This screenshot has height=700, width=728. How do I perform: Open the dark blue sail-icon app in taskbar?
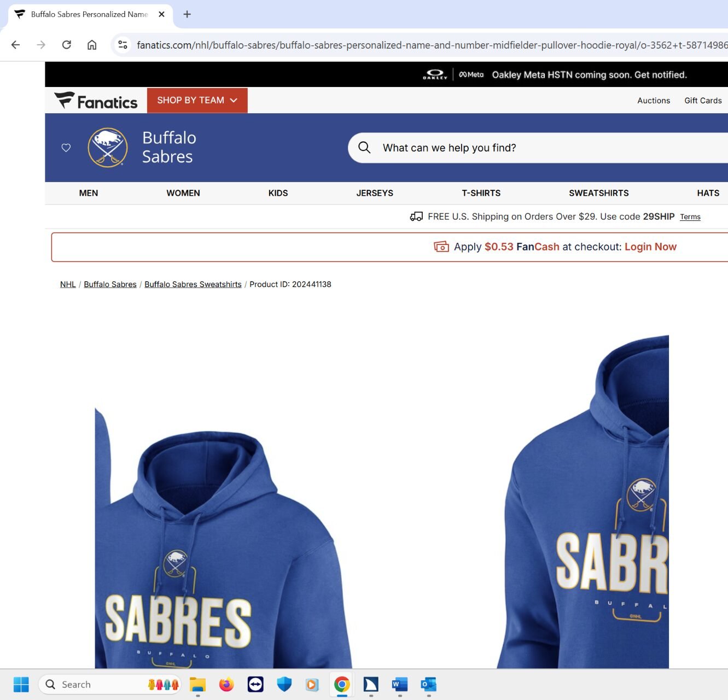point(371,684)
